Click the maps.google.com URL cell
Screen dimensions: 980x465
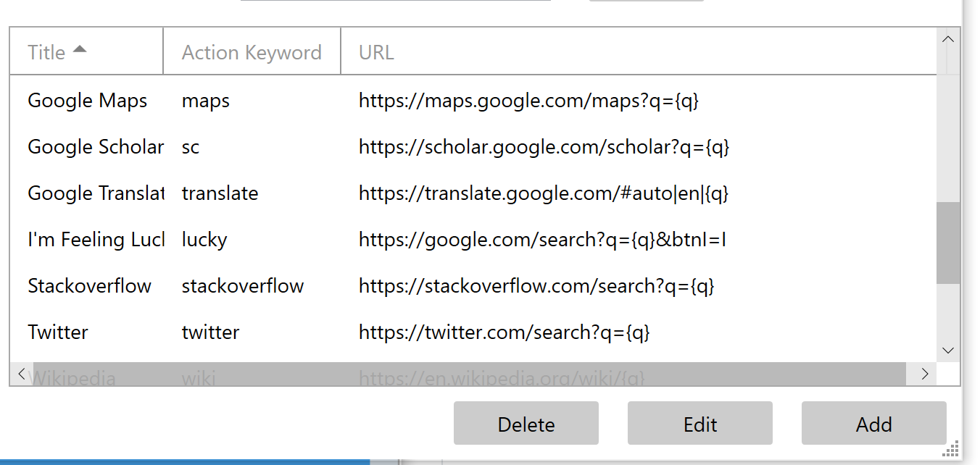point(529,101)
